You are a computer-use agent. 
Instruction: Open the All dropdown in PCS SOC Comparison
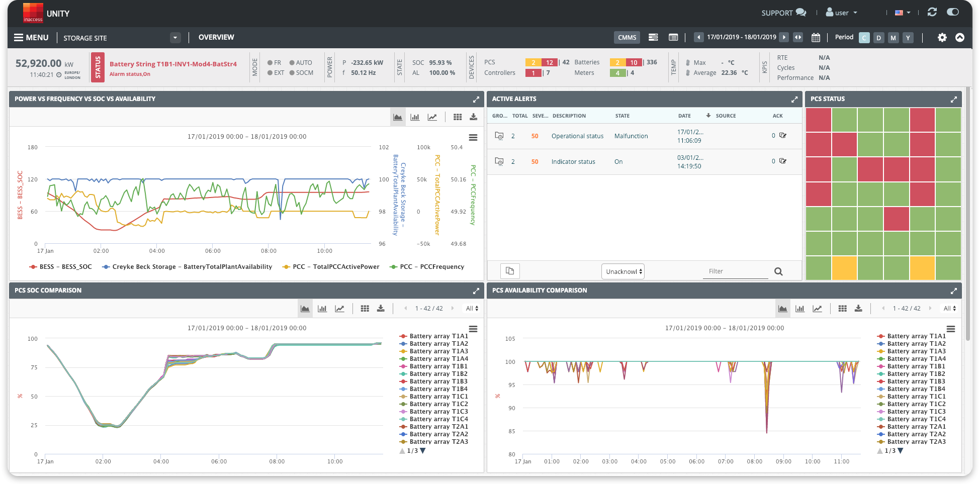pyautogui.click(x=472, y=309)
